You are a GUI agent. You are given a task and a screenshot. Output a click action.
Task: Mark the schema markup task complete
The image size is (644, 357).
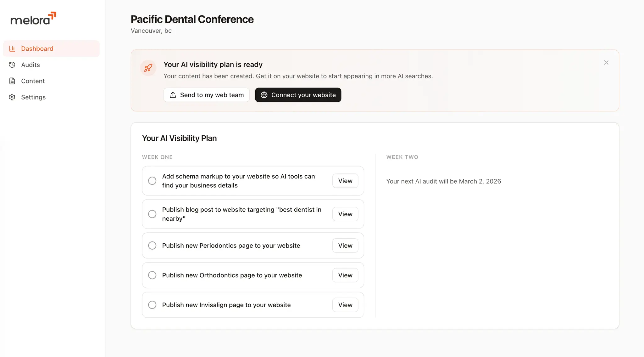coord(152,181)
